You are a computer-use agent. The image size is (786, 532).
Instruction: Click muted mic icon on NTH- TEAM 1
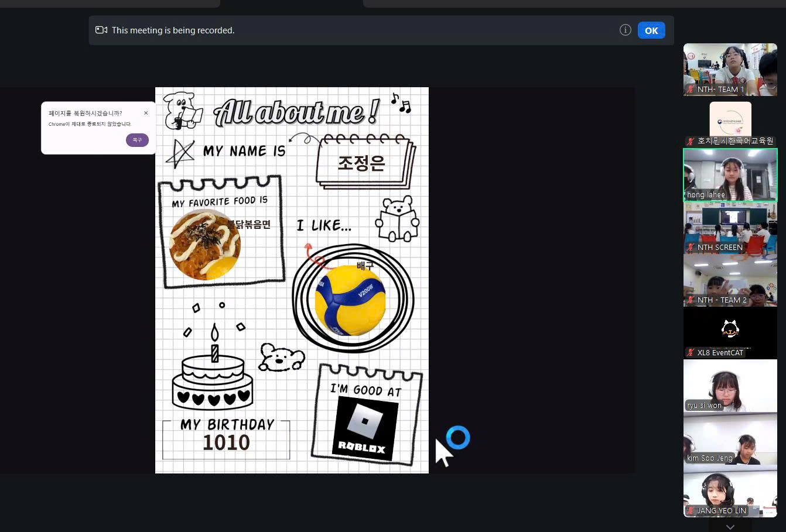pos(691,90)
